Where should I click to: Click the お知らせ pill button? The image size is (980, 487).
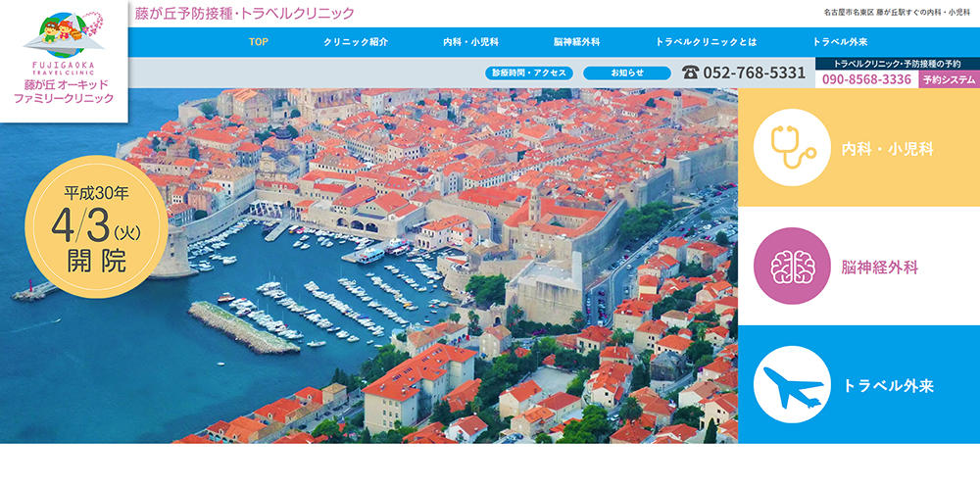click(627, 73)
